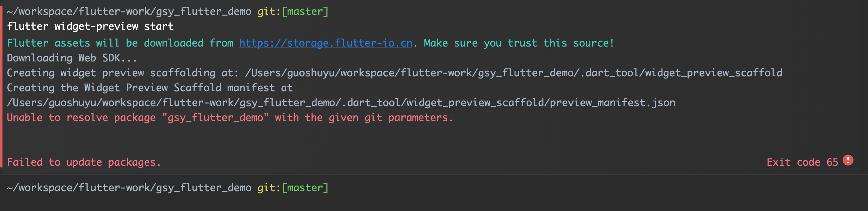Click the "Exit code 65" label
Screen dimensions: 868x211
[x=802, y=162]
